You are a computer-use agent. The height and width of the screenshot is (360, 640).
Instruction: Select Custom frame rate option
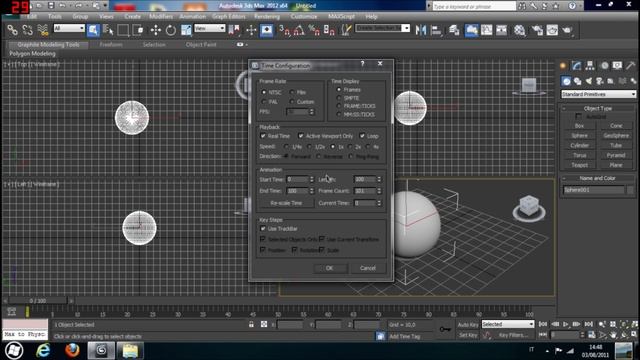tap(292, 102)
